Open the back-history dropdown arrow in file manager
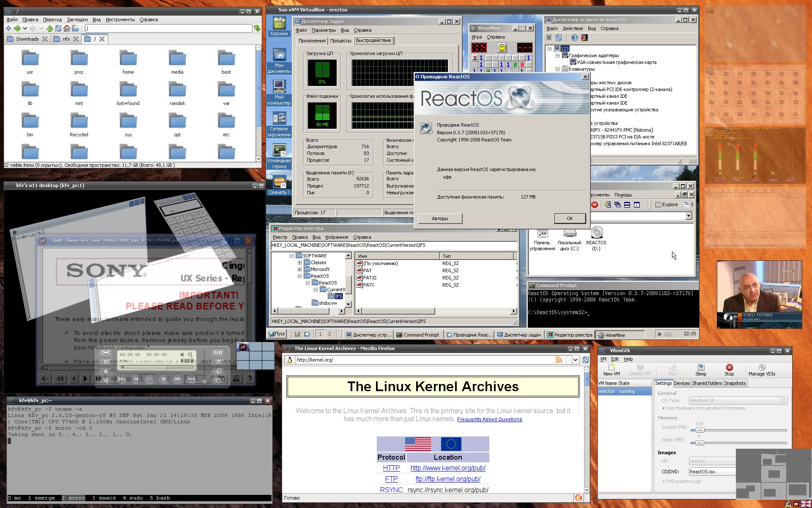Viewport: 812px width, 508px height. coord(25,28)
